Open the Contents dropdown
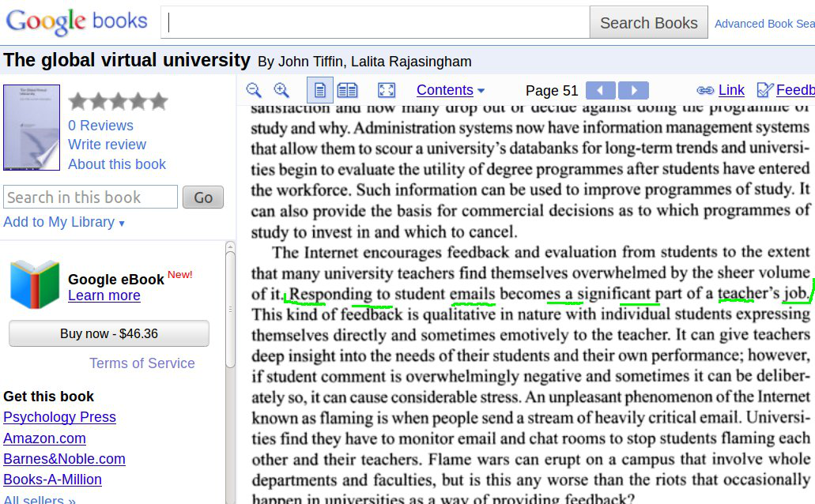Viewport: 815px width, 504px height. (x=451, y=91)
